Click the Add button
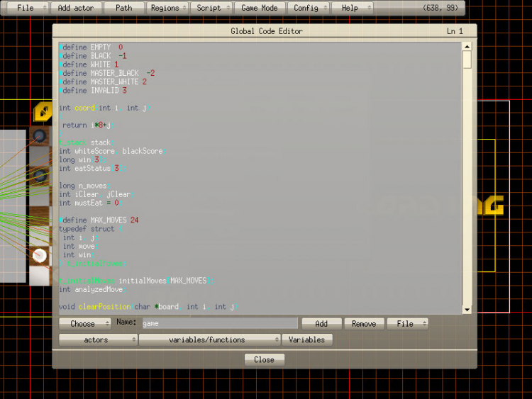The width and height of the screenshot is (532, 399). (x=321, y=324)
